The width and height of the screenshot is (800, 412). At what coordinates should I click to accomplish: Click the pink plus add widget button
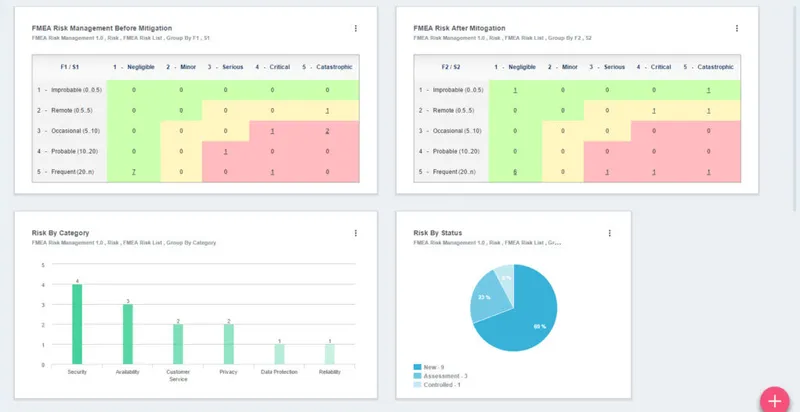pos(774,400)
